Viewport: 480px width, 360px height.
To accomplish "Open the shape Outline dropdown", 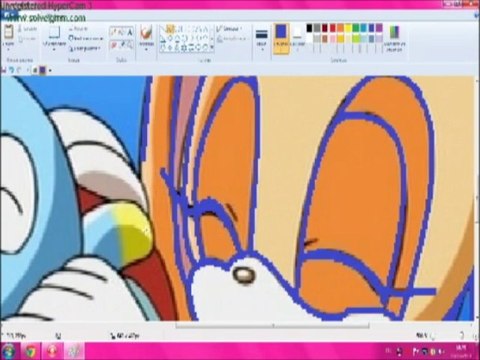I will point(229,29).
